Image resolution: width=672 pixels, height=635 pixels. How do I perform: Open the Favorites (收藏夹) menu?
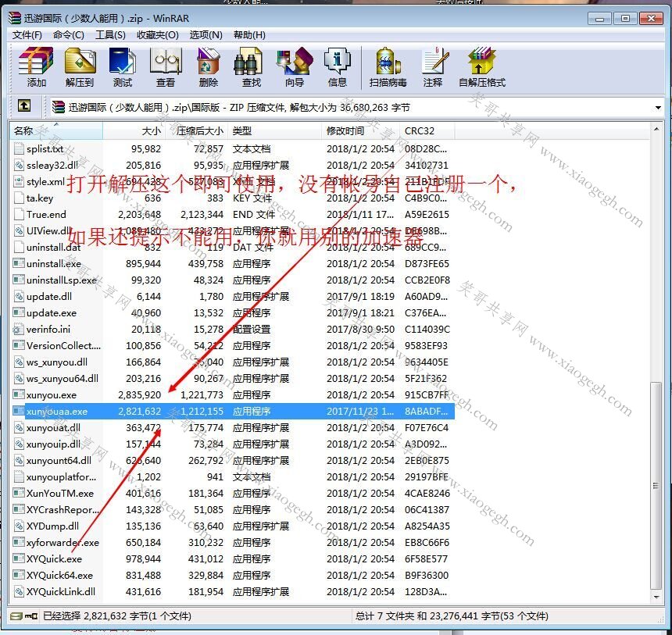point(158,35)
